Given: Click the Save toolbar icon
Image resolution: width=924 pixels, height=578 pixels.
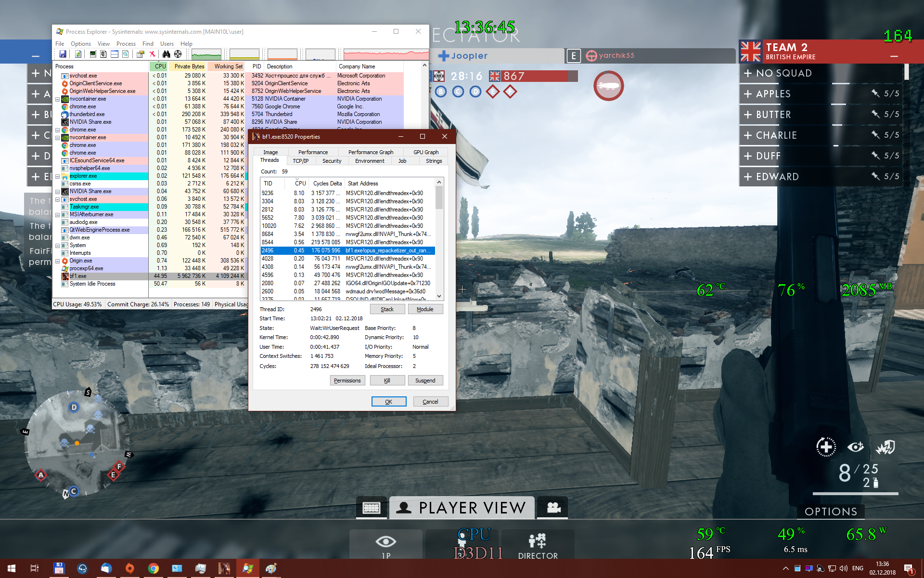Looking at the screenshot, I should pos(63,54).
